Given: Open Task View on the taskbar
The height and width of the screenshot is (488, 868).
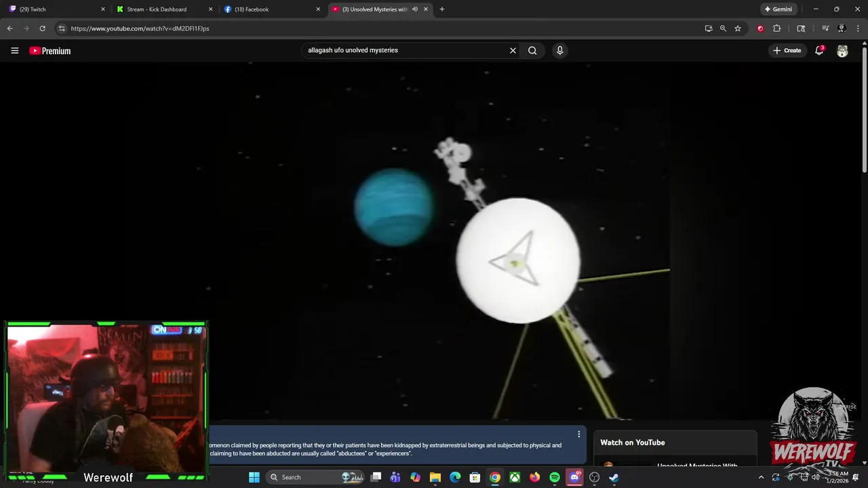Looking at the screenshot, I should click(376, 477).
